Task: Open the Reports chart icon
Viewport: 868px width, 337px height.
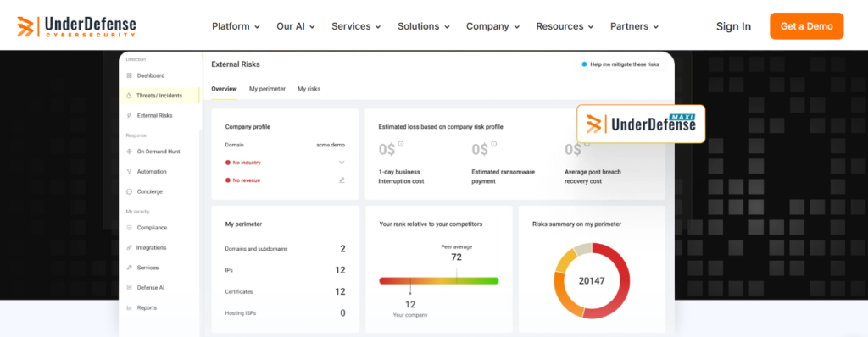Action: tap(129, 307)
